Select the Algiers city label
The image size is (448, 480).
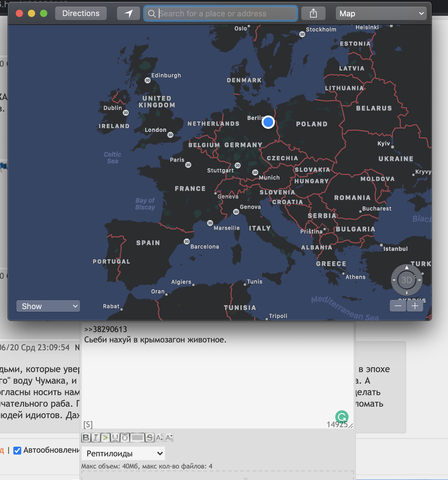point(181,282)
